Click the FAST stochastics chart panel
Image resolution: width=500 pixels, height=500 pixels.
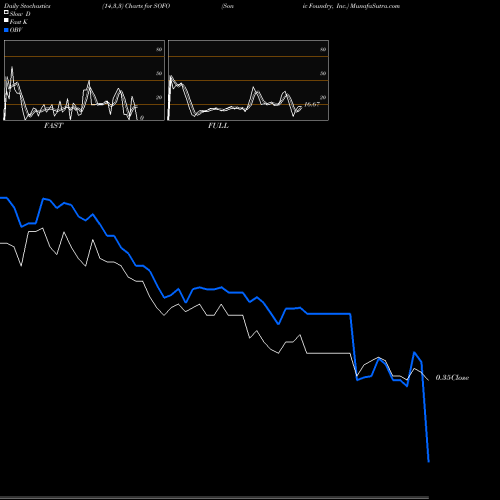(84, 80)
